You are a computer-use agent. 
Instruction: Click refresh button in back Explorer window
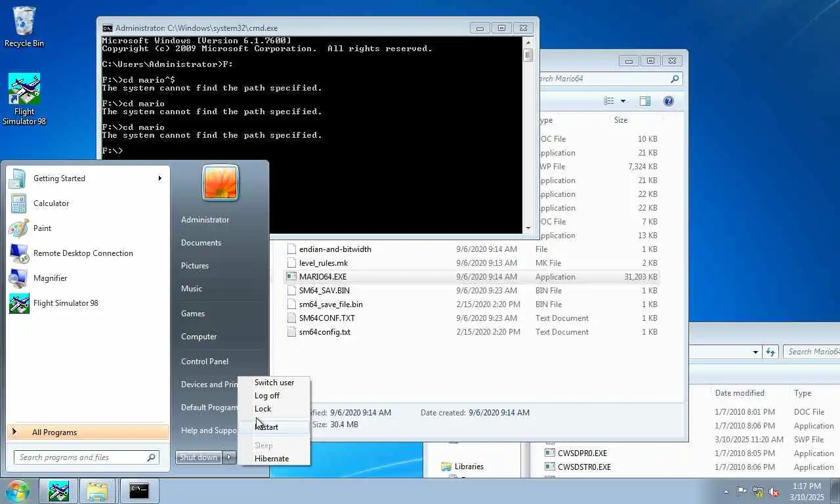(x=771, y=352)
